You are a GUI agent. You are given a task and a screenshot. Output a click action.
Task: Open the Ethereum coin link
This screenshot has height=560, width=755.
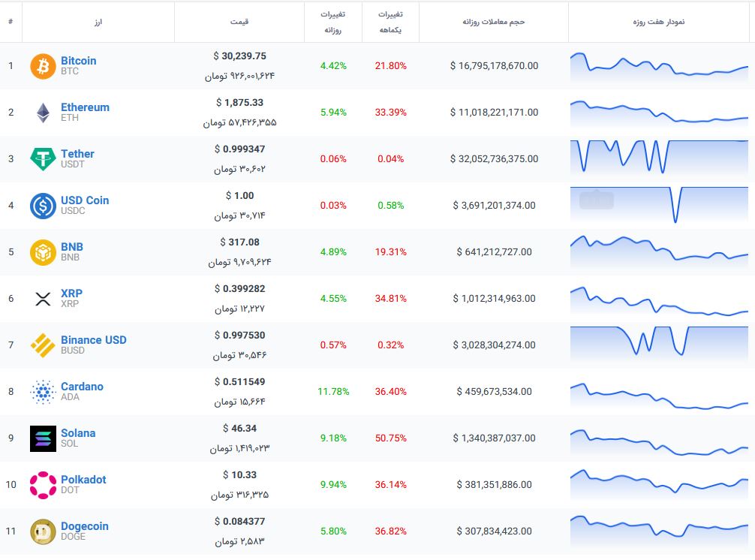(85, 107)
